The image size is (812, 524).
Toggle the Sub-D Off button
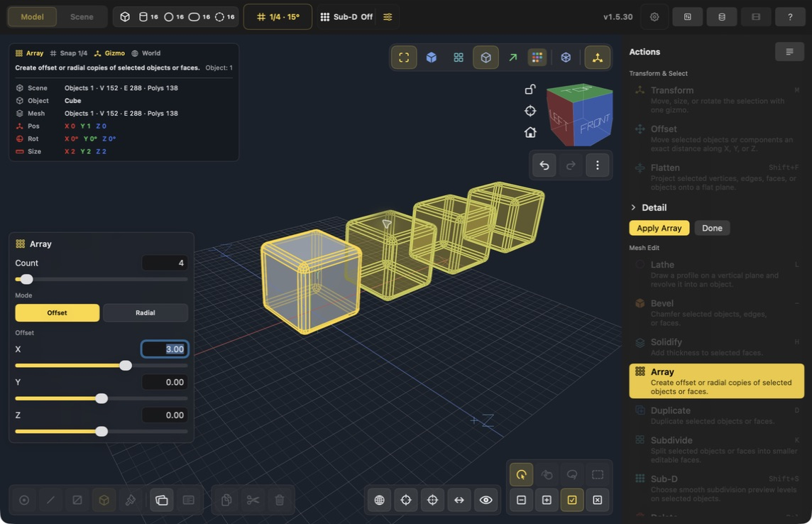click(346, 16)
